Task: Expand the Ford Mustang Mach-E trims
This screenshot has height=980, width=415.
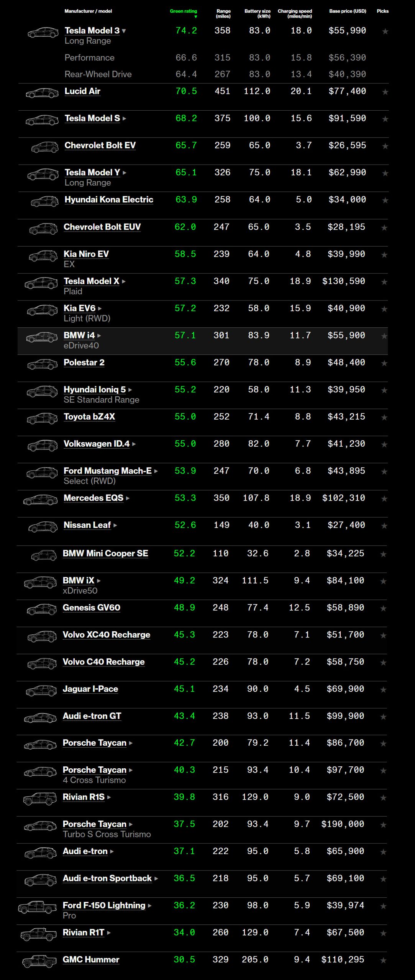Action: click(156, 471)
